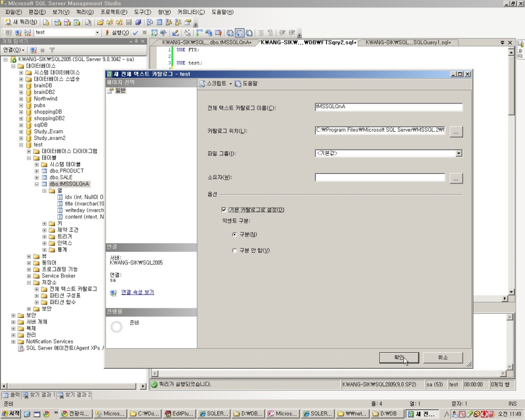Open the Connect (연결) dropdown in Object Explorer
This screenshot has height=420, width=525.
click(13, 50)
